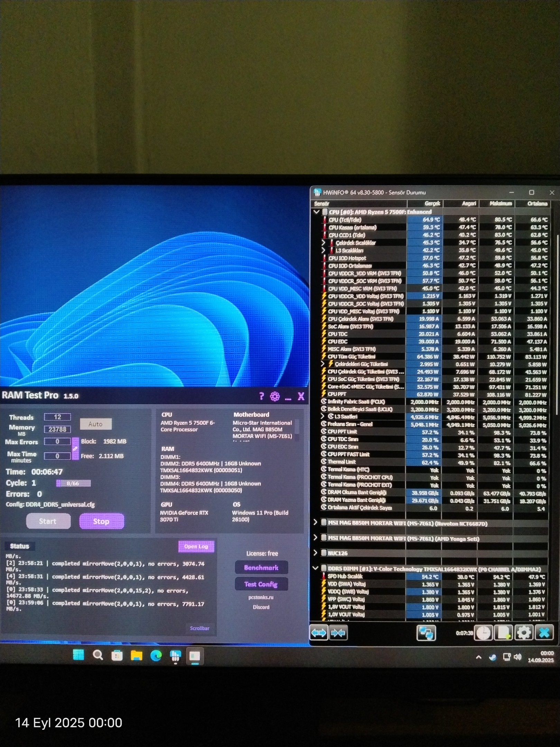Click the Start button in RAM Test Pro
The width and height of the screenshot is (560, 747).
pos(48,521)
